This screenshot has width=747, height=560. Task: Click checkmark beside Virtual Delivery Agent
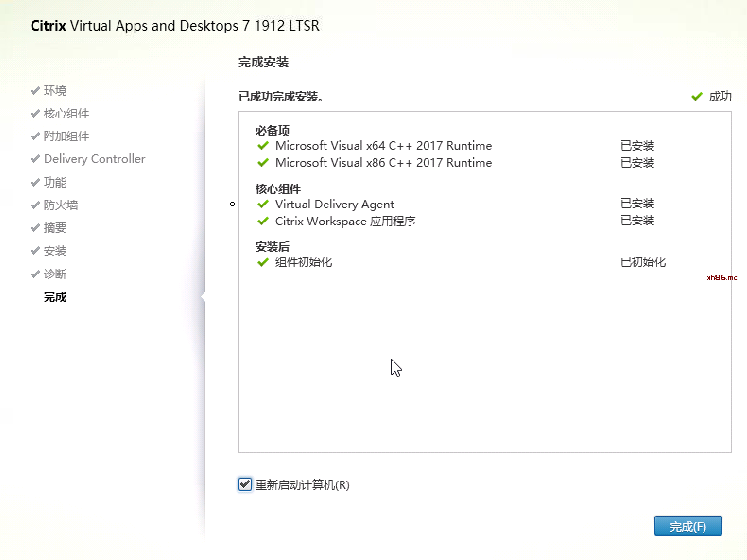(263, 204)
